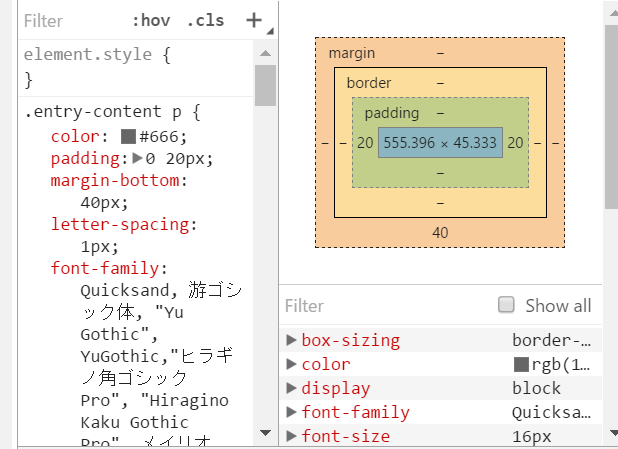Click the color property name
This screenshot has height=449, width=618.
coord(75,136)
